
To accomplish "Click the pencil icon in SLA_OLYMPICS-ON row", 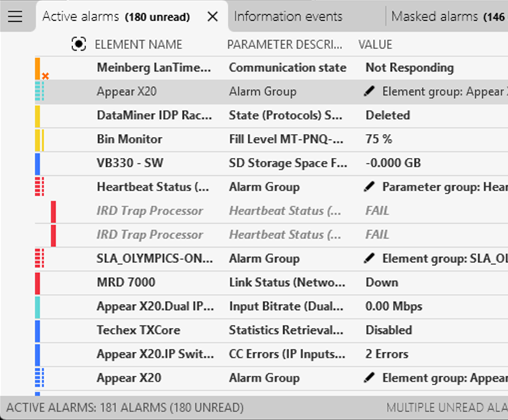I will (369, 259).
